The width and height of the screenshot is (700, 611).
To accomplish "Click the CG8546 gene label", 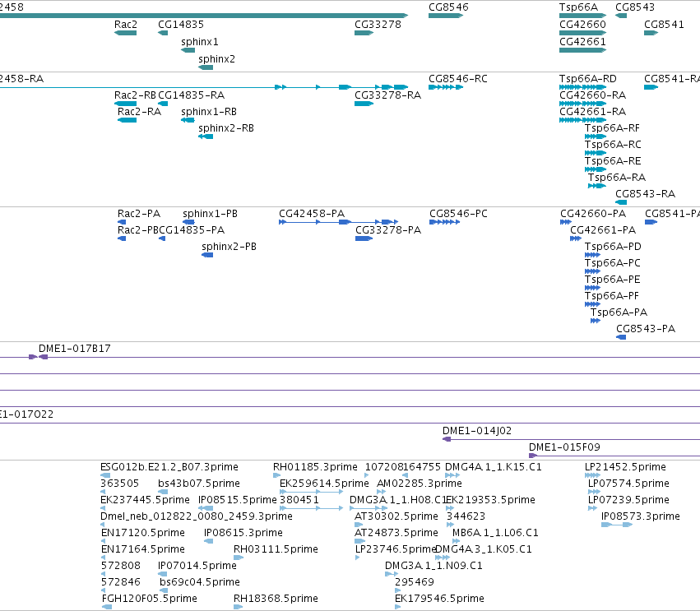I will point(448,7).
